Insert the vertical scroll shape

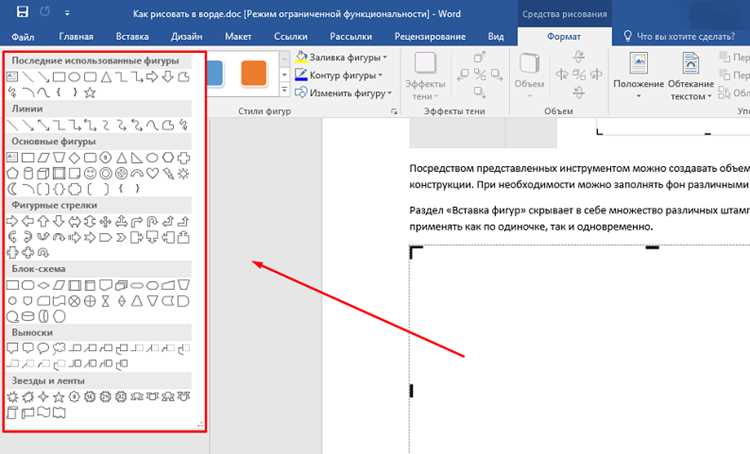[x=12, y=412]
